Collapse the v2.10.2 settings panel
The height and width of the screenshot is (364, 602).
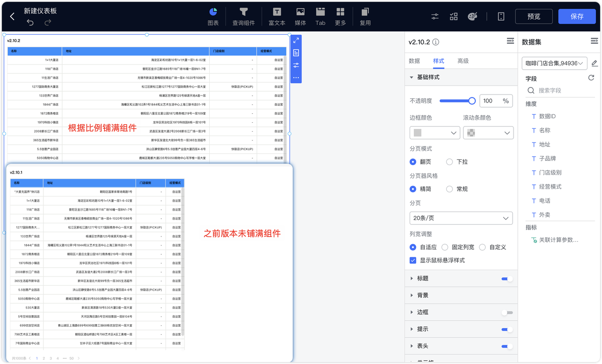tap(510, 41)
